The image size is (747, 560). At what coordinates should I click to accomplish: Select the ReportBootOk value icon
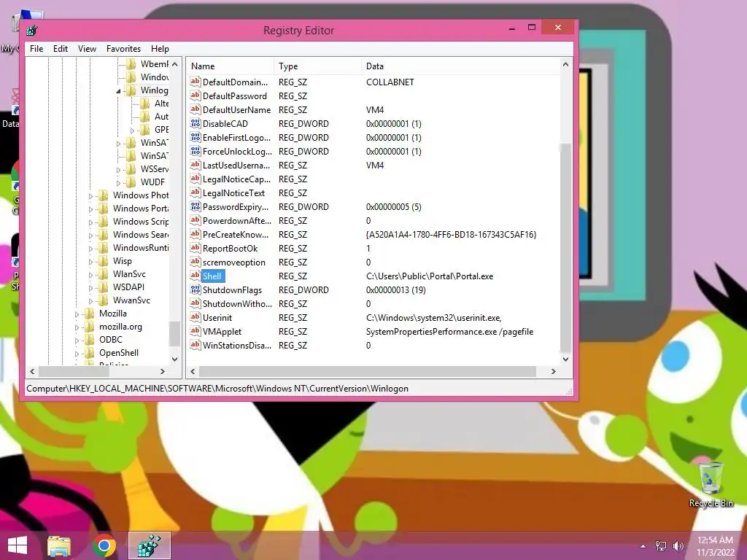click(196, 248)
